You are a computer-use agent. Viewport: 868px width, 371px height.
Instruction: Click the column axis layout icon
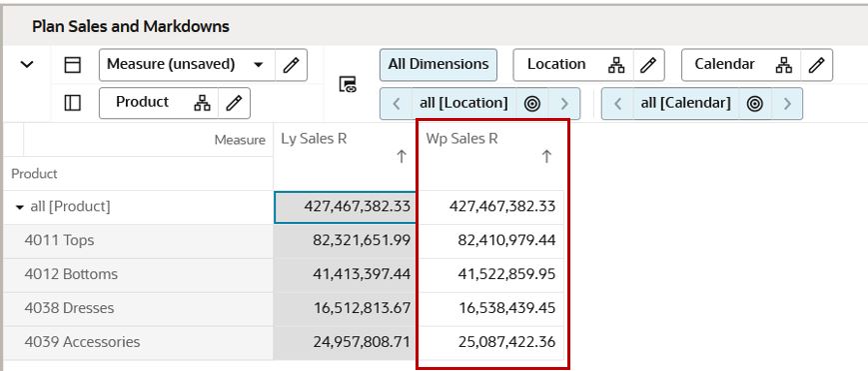(73, 65)
